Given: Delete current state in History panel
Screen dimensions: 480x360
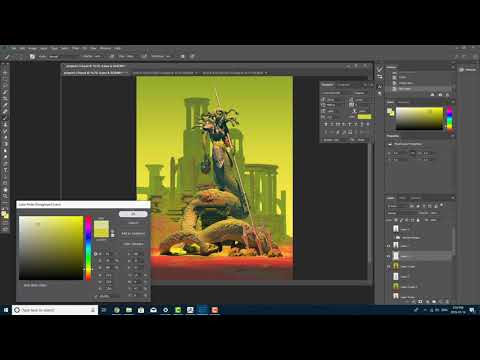Looking at the screenshot, I should (448, 95).
